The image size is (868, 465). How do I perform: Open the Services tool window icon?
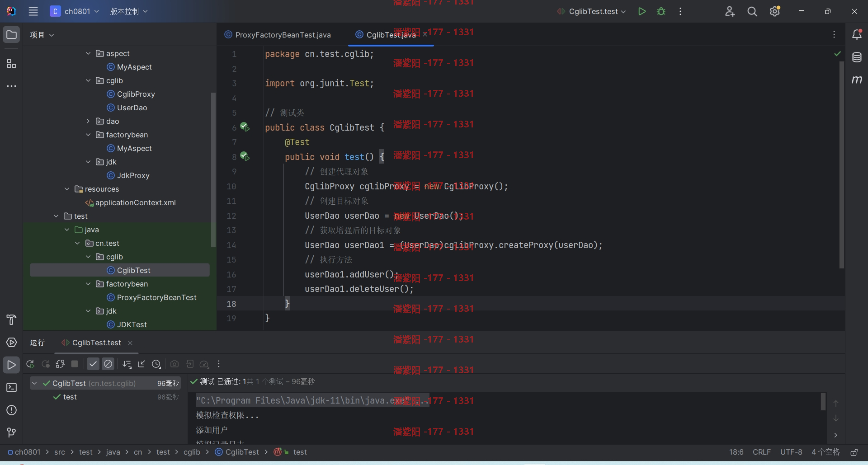11,343
